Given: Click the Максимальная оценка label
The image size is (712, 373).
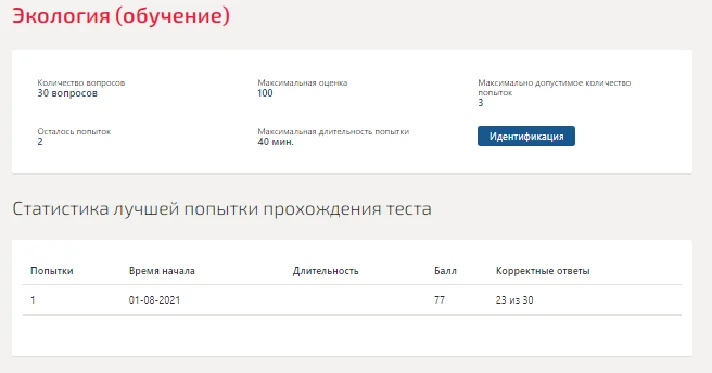Looking at the screenshot, I should pyautogui.click(x=302, y=83).
